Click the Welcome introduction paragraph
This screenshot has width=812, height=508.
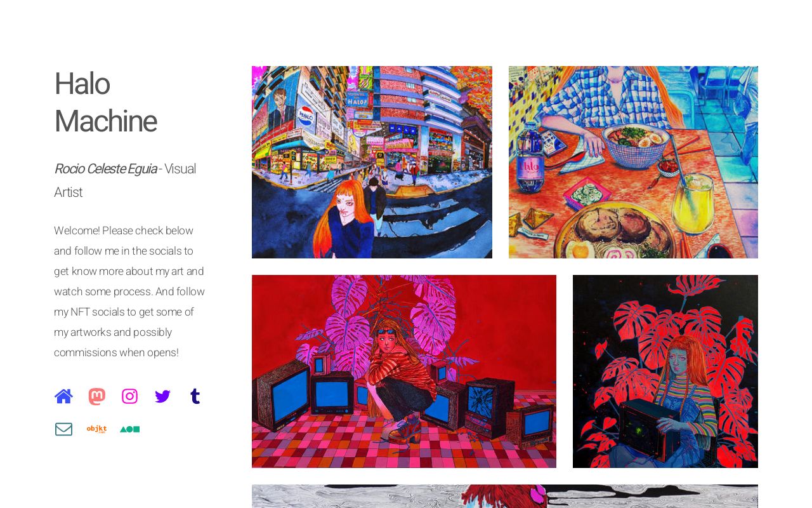point(129,291)
